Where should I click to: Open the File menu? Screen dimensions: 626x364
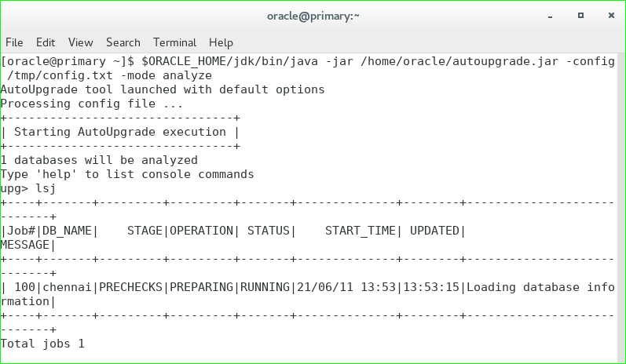(14, 42)
